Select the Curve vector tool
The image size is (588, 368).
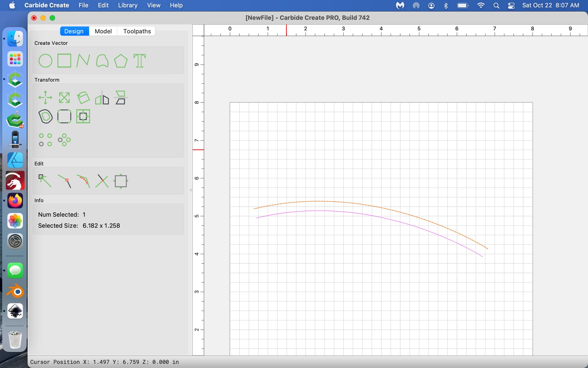coord(102,61)
